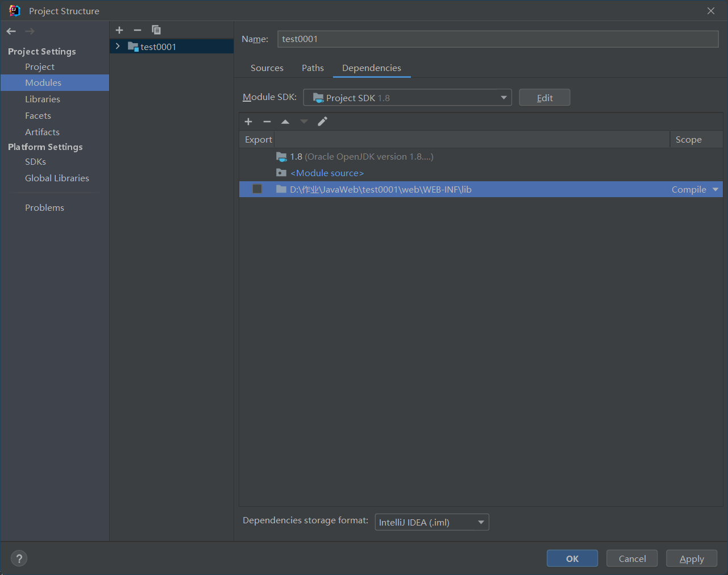
Task: Add a new module with the plus icon
Action: (x=119, y=30)
